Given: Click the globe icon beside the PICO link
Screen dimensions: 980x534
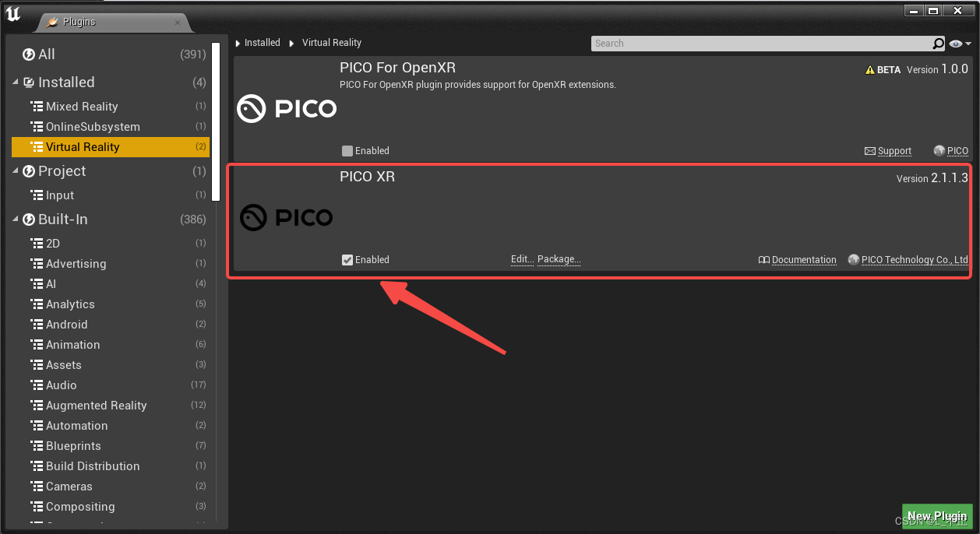Looking at the screenshot, I should (937, 151).
